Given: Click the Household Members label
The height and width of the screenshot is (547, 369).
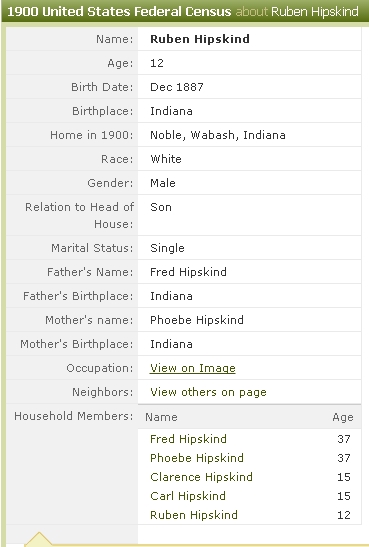Looking at the screenshot, I should click(x=74, y=416).
